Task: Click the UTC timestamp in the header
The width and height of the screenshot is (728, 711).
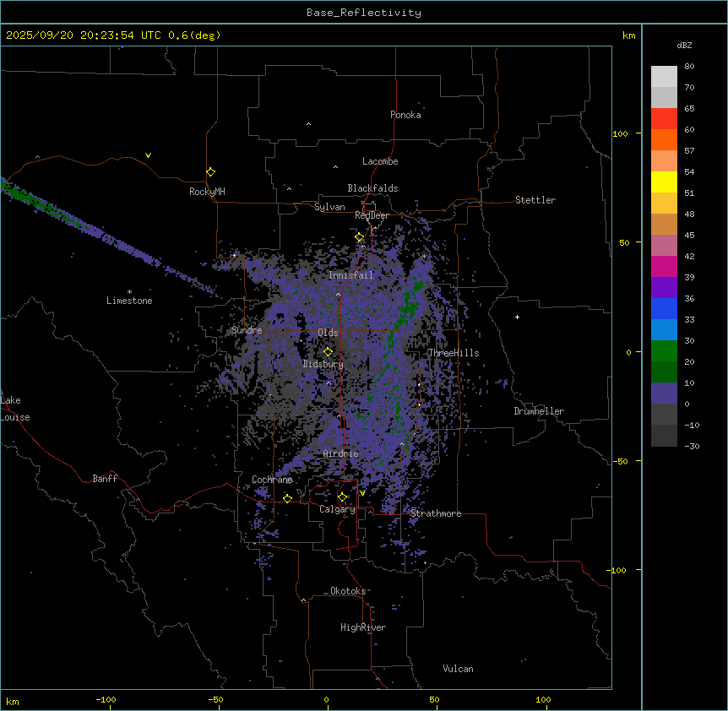Action: [113, 35]
